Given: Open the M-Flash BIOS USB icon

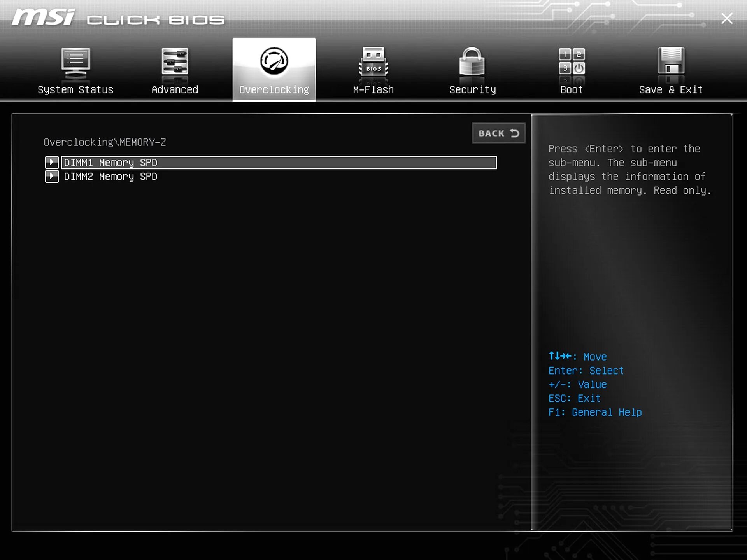Looking at the screenshot, I should pos(373,62).
